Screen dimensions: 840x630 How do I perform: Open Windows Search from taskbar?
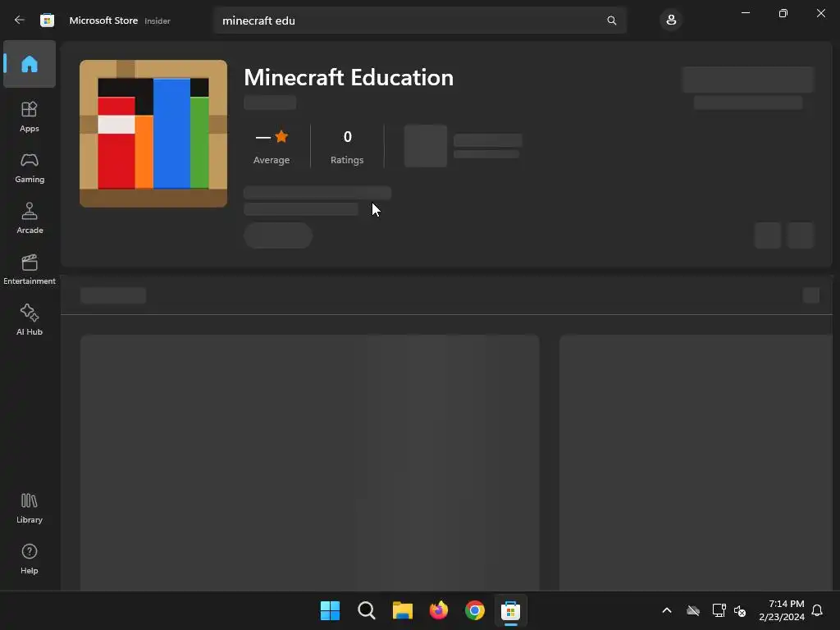pos(367,610)
